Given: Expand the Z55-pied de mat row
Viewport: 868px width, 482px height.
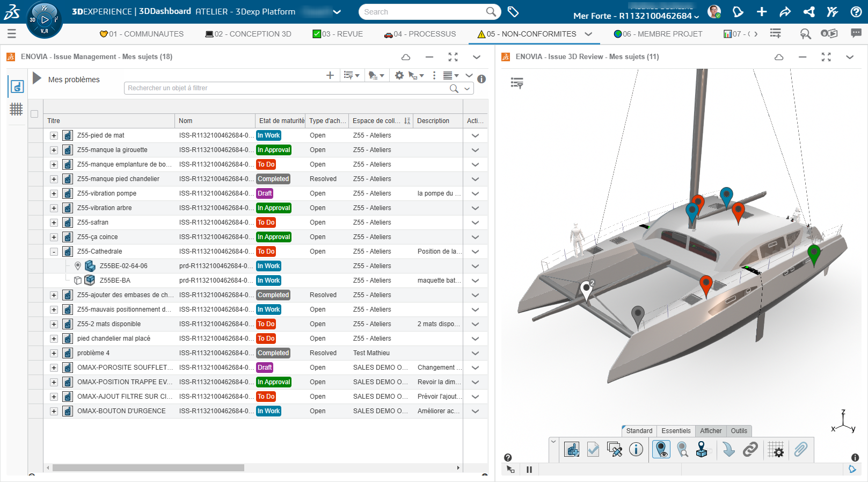Looking at the screenshot, I should pos(54,135).
